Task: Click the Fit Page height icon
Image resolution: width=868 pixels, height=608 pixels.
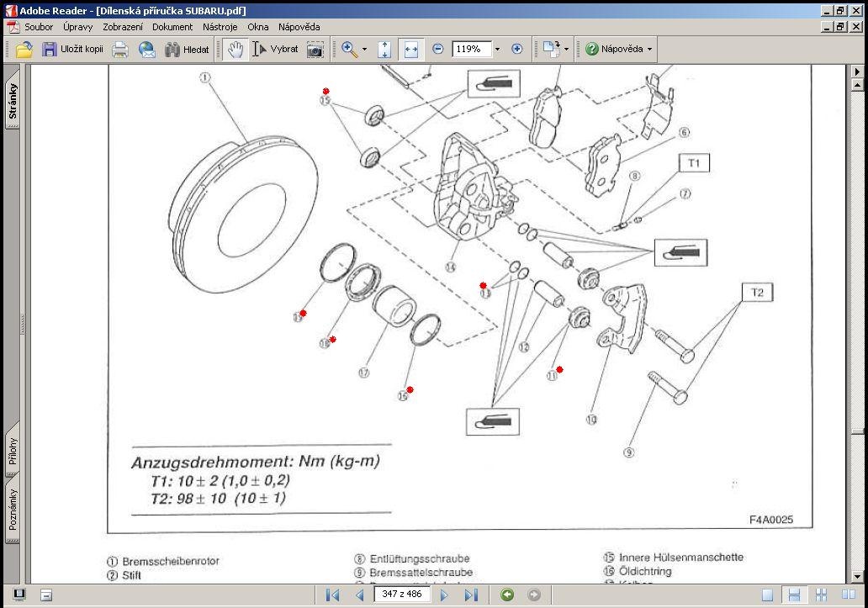Action: click(x=384, y=50)
